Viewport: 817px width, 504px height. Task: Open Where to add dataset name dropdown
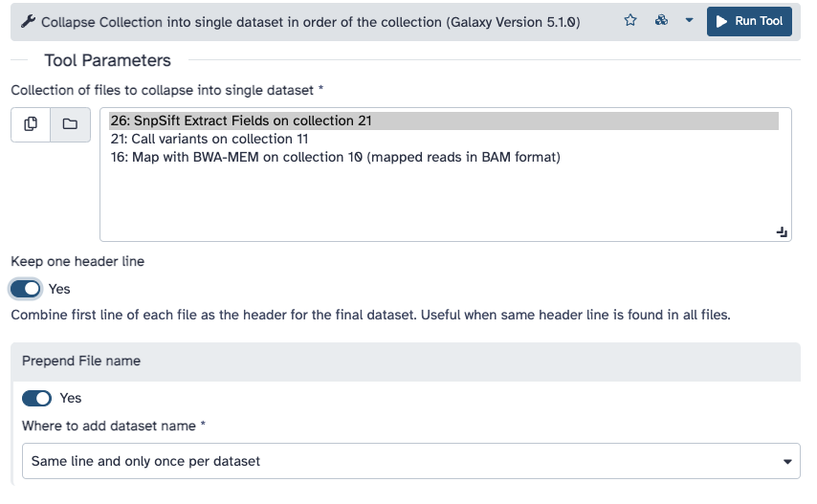pos(410,461)
